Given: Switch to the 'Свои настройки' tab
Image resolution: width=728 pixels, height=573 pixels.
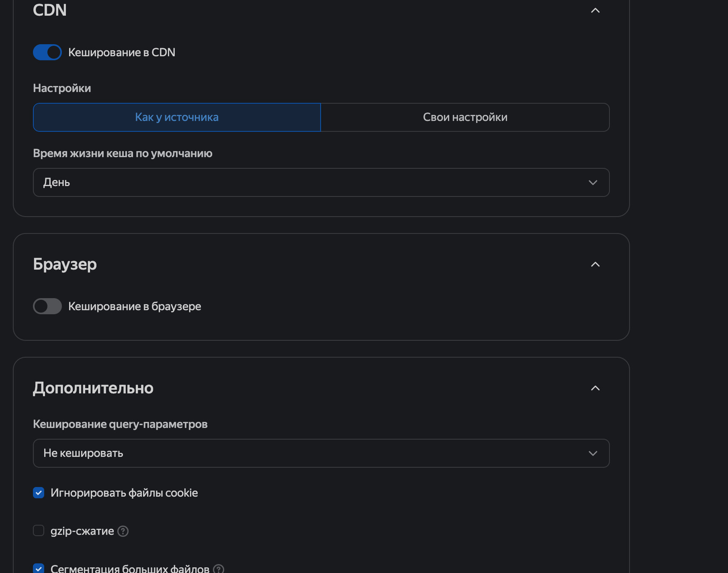Looking at the screenshot, I should [465, 117].
